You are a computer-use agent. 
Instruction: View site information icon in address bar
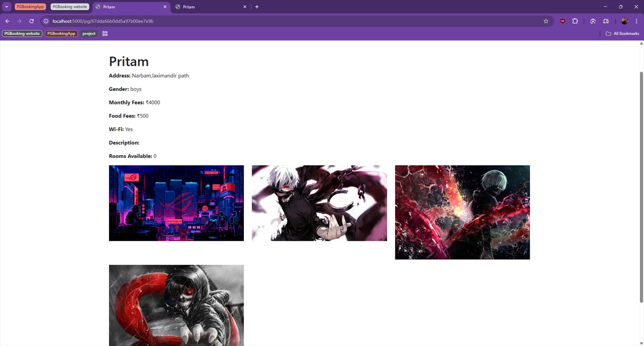point(46,21)
